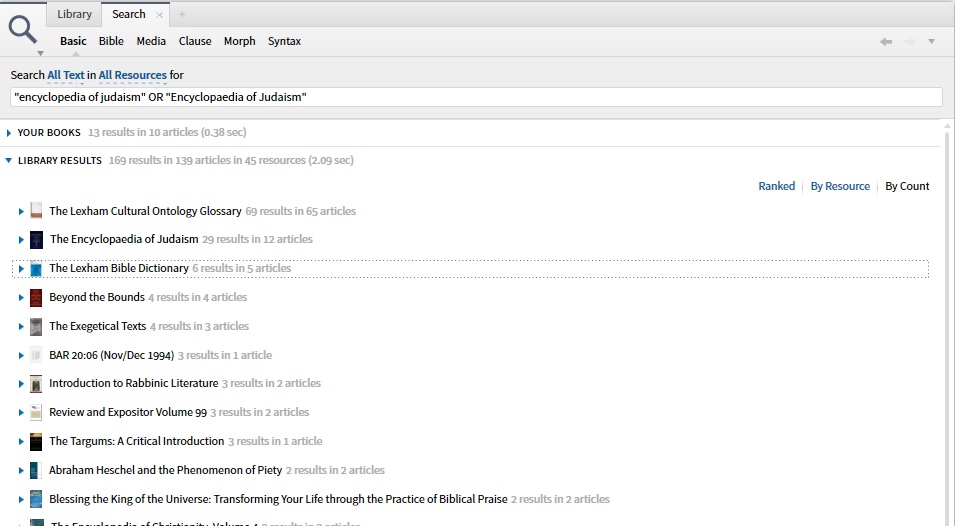Expand Blessing the King of the Universe results
The image size is (955, 526).
tap(21, 499)
